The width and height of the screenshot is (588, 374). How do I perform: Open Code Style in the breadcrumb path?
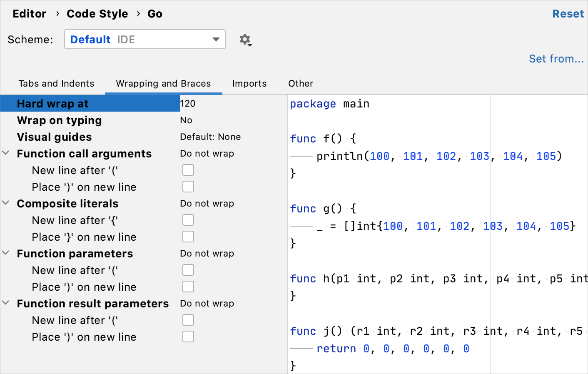tap(97, 13)
